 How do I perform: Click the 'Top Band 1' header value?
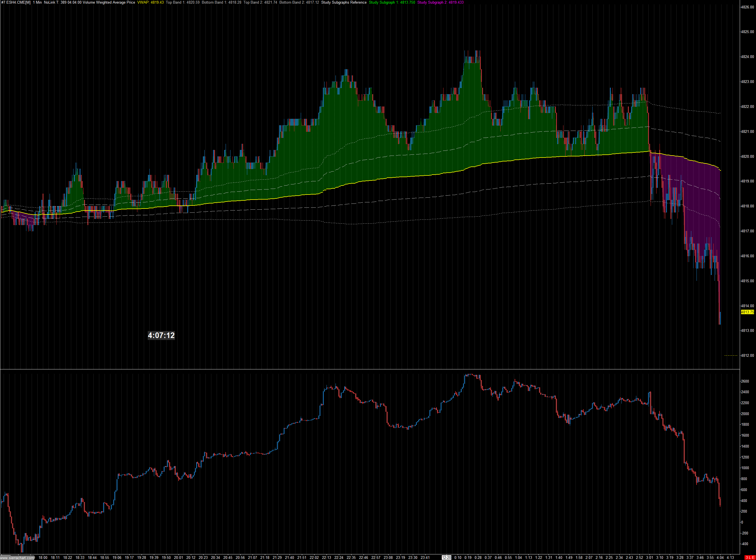[182, 2]
